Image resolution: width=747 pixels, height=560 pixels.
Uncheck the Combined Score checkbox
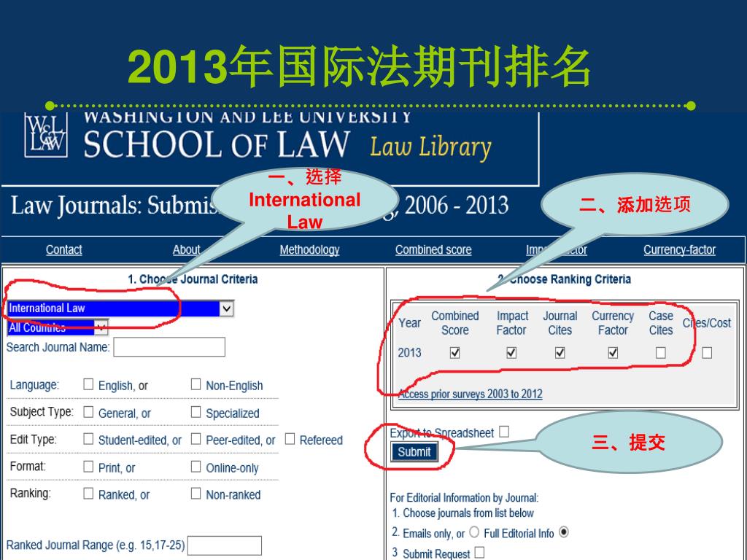(x=455, y=352)
